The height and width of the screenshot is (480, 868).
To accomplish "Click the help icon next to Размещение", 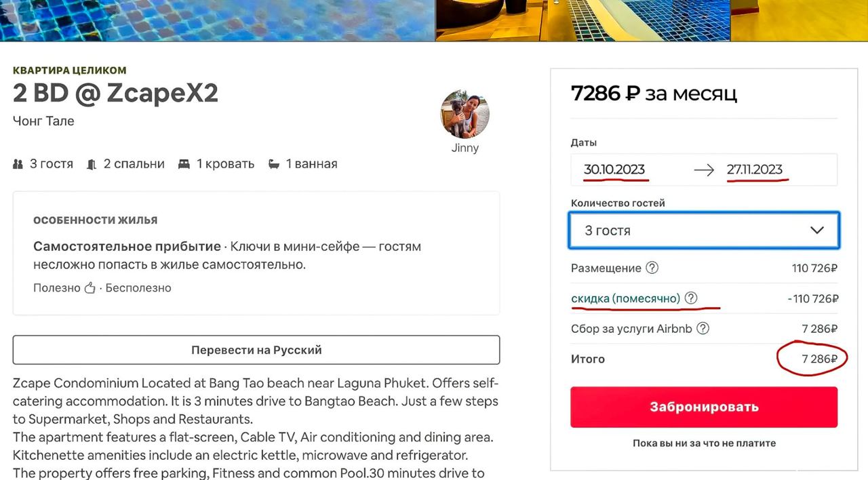I will 652,268.
